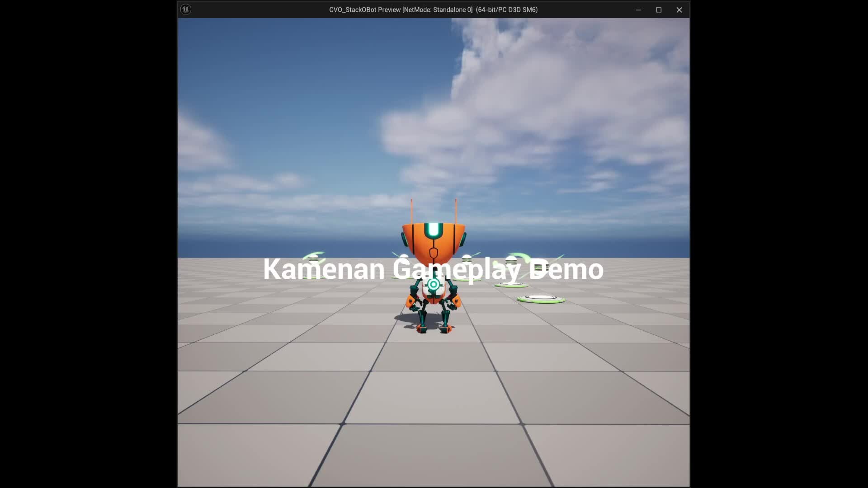Image resolution: width=868 pixels, height=488 pixels.
Task: Minimize the game preview window
Action: pos(638,9)
